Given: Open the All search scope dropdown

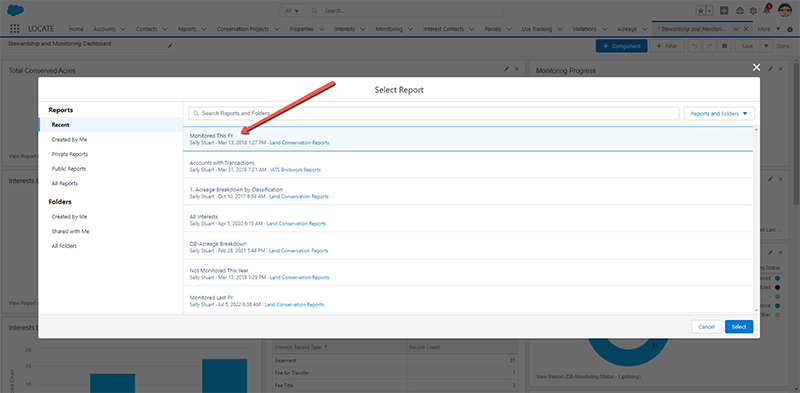Looking at the screenshot, I should [x=292, y=10].
